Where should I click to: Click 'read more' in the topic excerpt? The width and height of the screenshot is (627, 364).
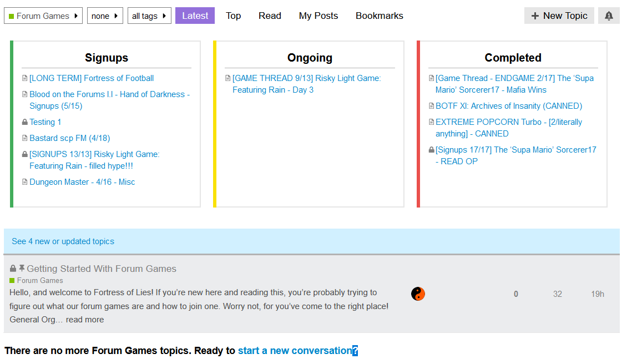(x=85, y=320)
